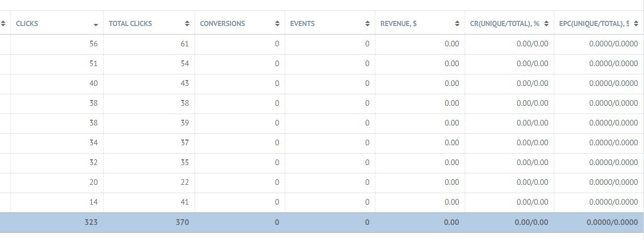Click the Revenue total 0.00 in summary row
The image size is (644, 240).
click(452, 222)
